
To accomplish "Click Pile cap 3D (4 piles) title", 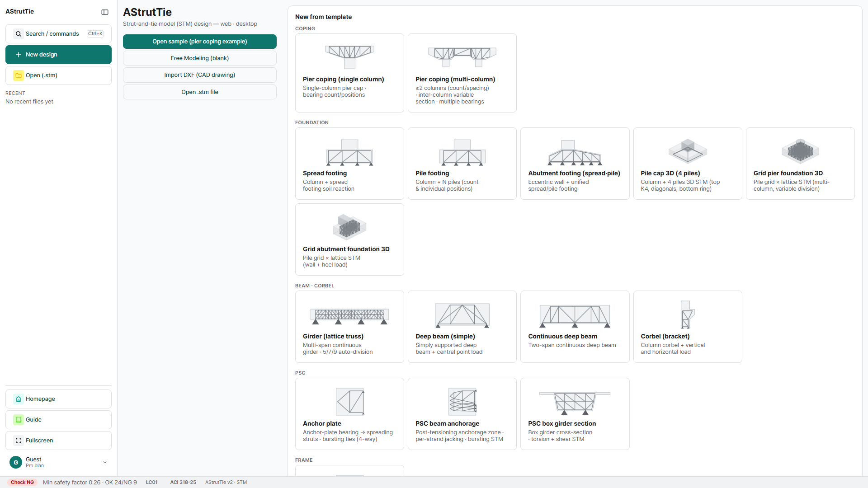I will (670, 174).
